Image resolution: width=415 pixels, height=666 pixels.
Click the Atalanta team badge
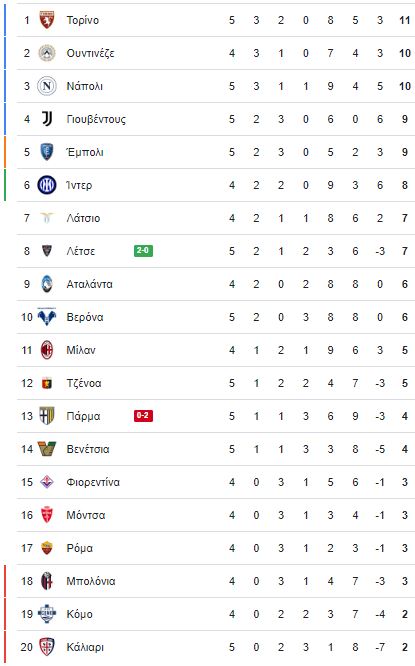[47, 284]
